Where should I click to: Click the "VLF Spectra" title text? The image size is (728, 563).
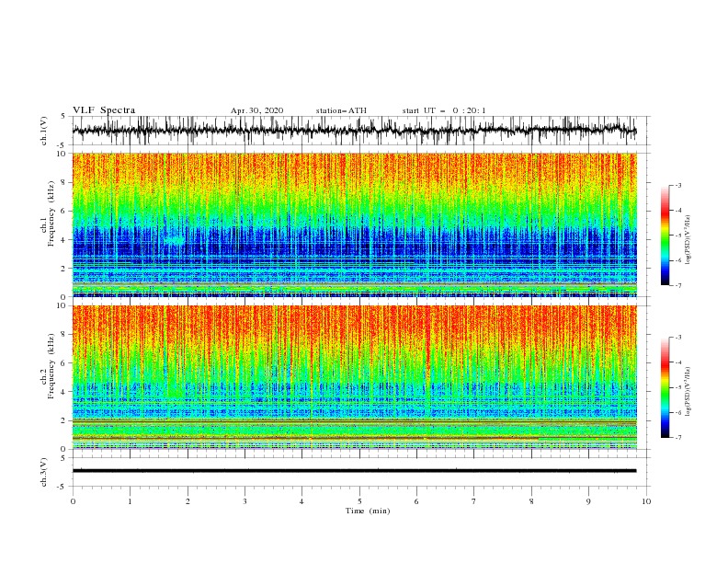(x=104, y=110)
